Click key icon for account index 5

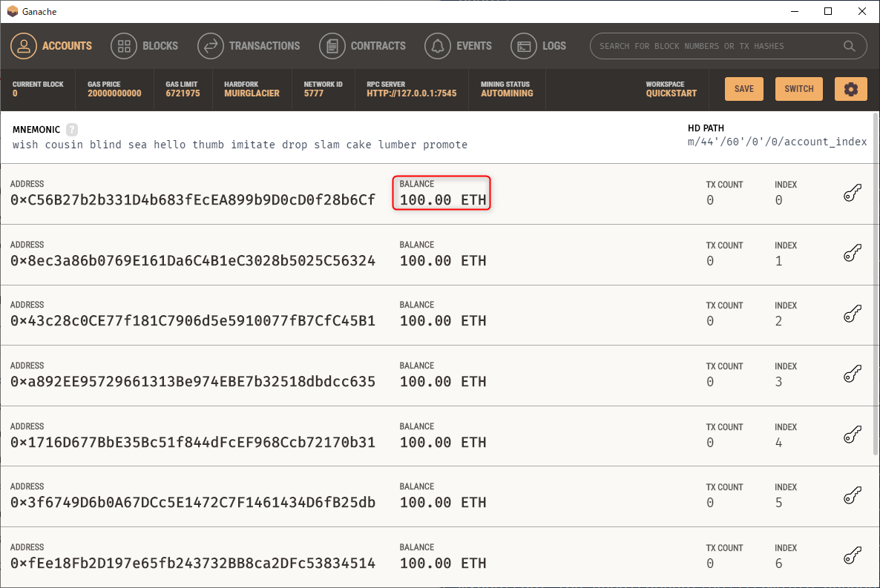853,496
